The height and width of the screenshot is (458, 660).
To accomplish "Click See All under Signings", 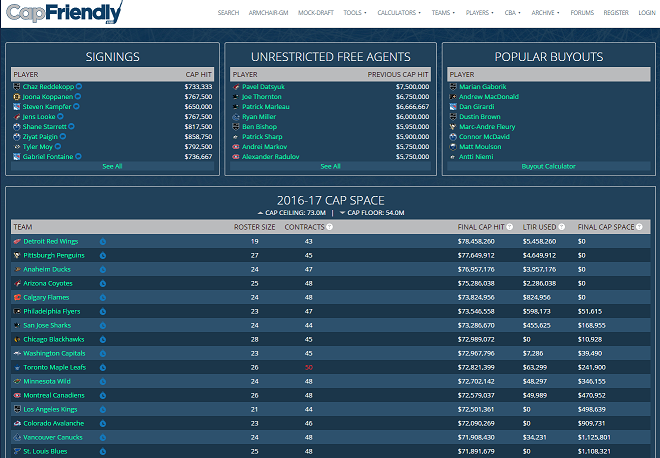I will click(112, 166).
